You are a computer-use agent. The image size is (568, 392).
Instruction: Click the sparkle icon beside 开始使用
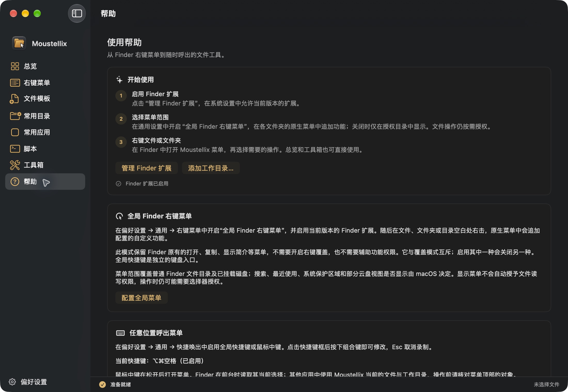click(119, 80)
